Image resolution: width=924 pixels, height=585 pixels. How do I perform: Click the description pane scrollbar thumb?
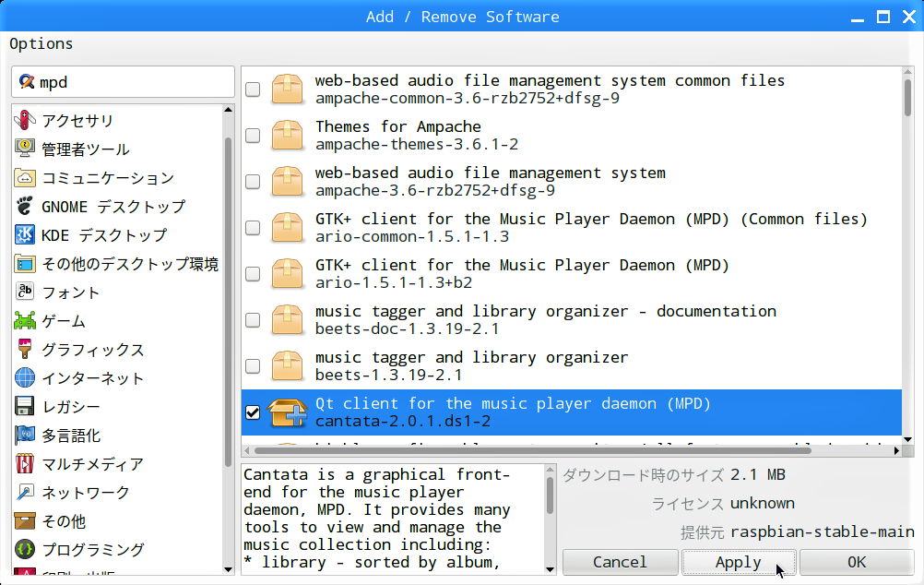(550, 495)
